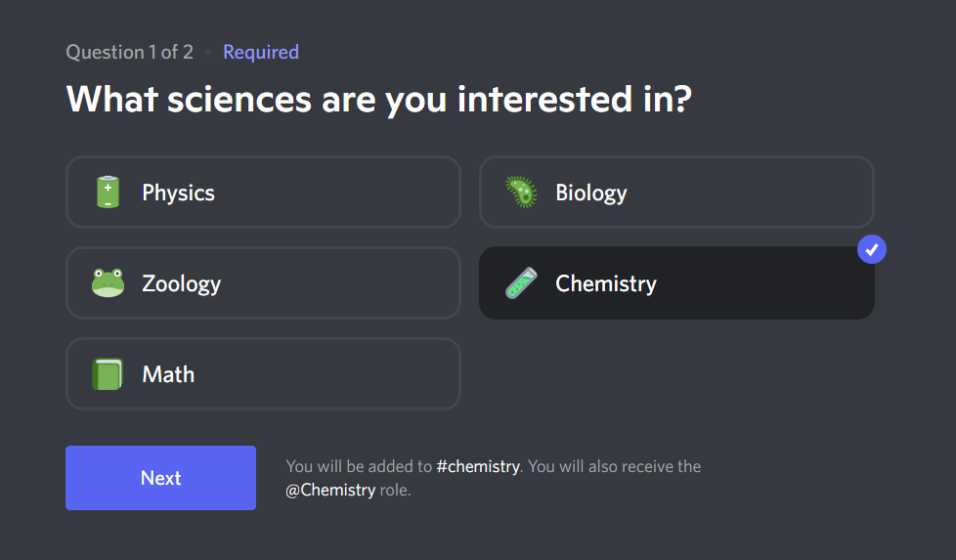This screenshot has height=560, width=956.
Task: Click the frog icon beside Zoology
Action: click(x=108, y=283)
